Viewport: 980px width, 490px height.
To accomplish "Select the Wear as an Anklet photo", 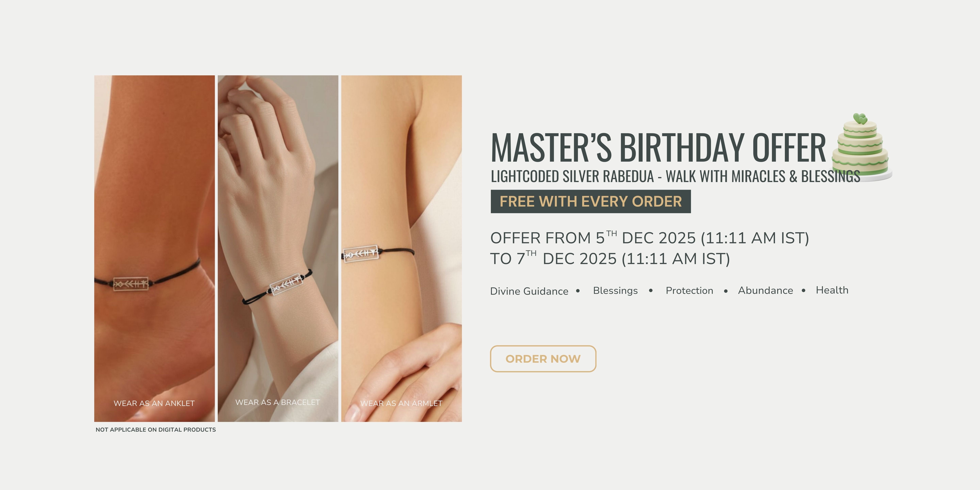I will [154, 248].
